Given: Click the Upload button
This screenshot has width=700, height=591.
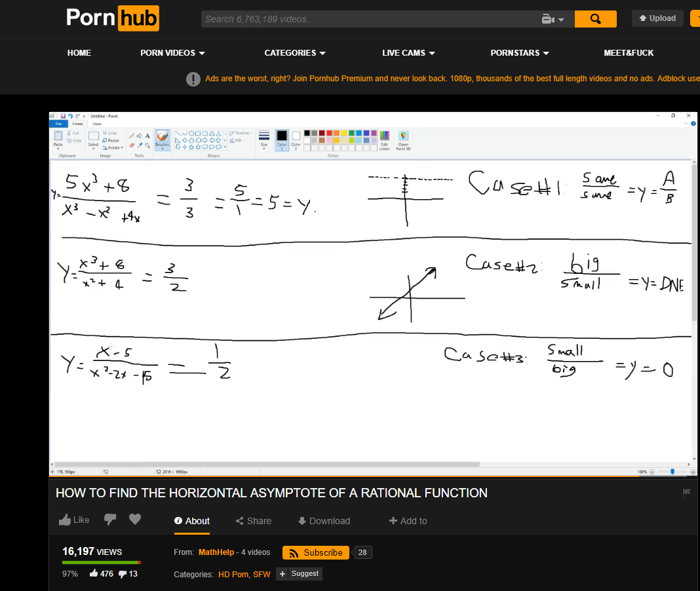Looking at the screenshot, I should (x=657, y=18).
